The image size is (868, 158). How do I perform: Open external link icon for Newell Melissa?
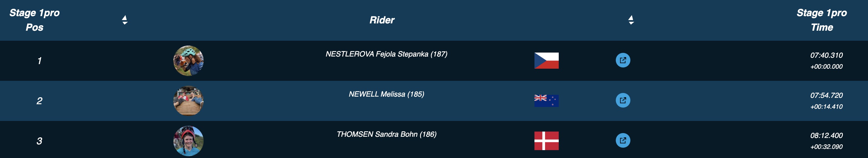point(623,100)
